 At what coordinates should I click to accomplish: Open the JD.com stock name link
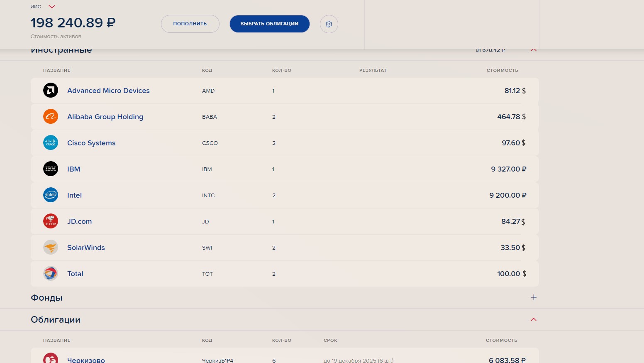click(80, 221)
